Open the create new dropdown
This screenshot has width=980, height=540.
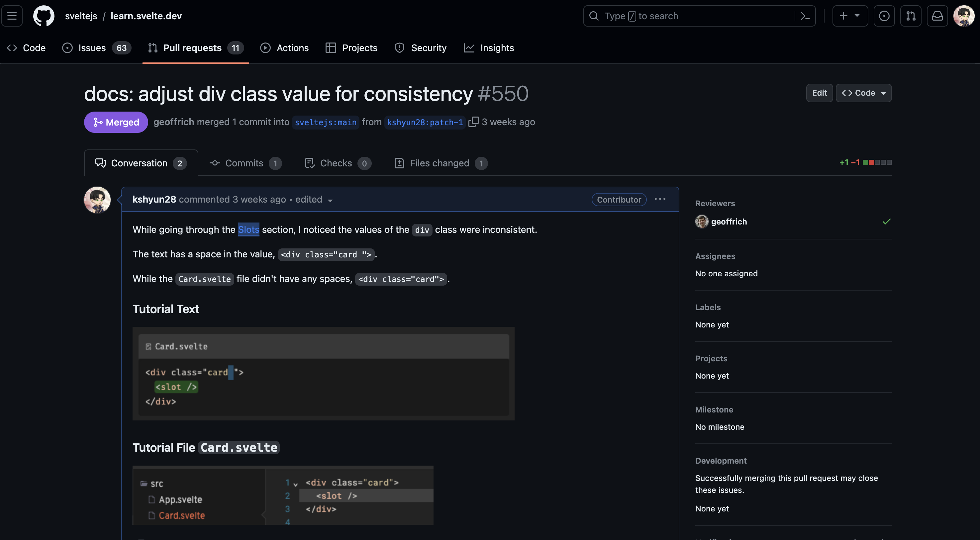coord(850,16)
